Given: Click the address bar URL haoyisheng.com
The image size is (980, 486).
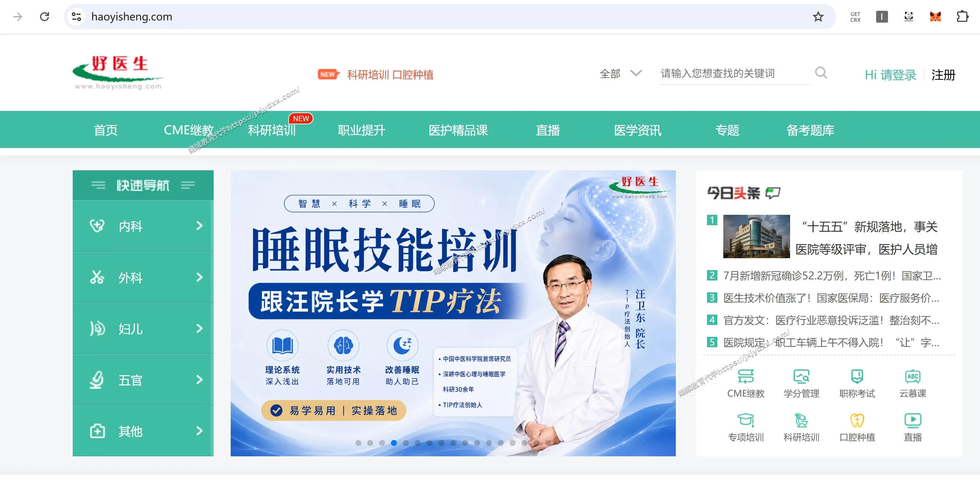Looking at the screenshot, I should pyautogui.click(x=132, y=17).
